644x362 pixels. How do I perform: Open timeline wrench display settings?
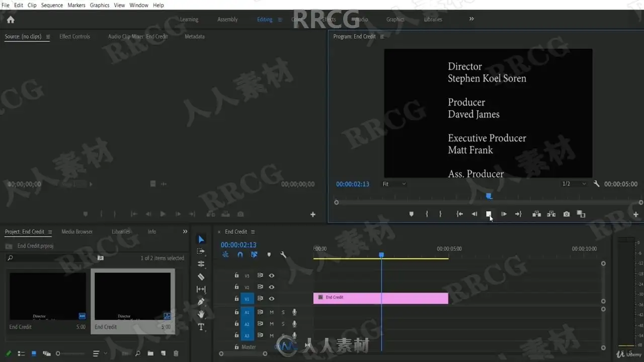(283, 255)
